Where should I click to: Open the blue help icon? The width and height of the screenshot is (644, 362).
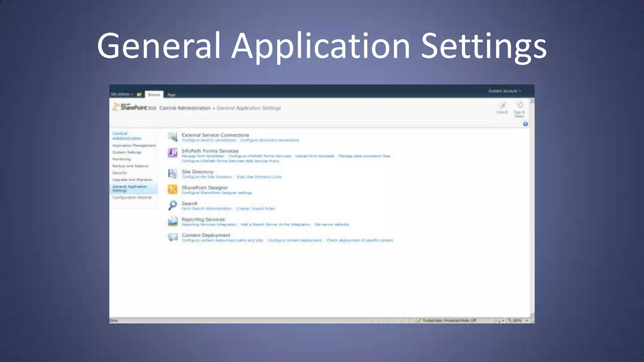pos(525,124)
